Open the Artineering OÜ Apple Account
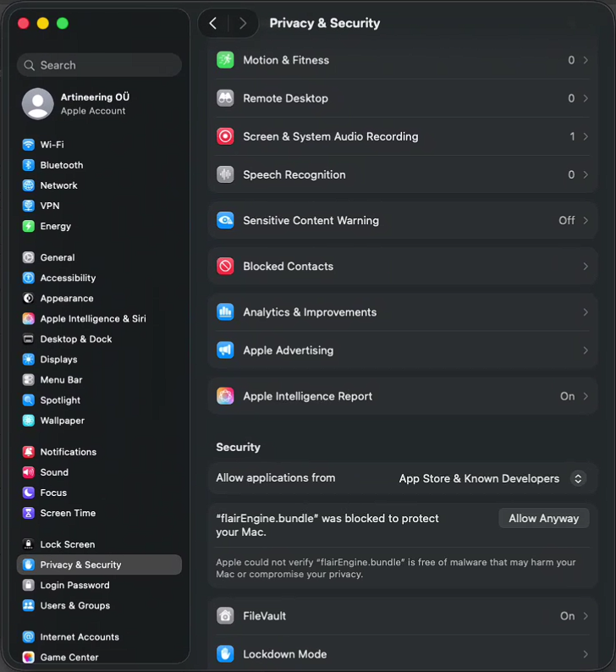 click(x=99, y=104)
